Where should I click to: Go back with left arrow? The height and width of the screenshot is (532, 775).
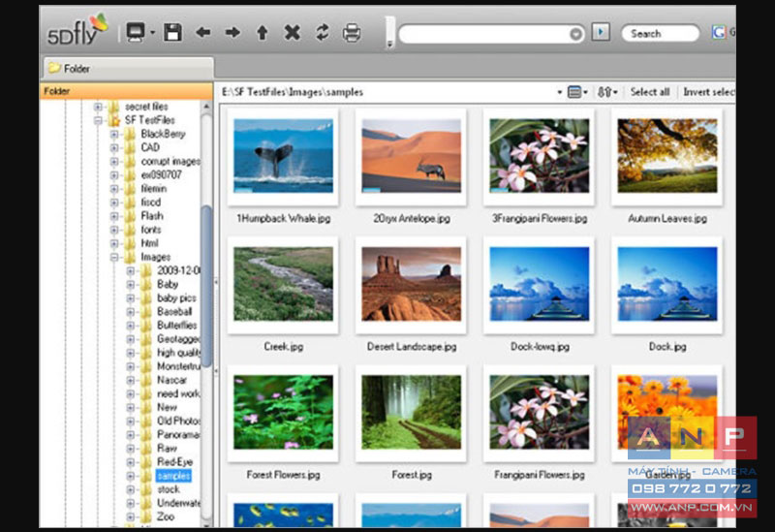[x=202, y=33]
